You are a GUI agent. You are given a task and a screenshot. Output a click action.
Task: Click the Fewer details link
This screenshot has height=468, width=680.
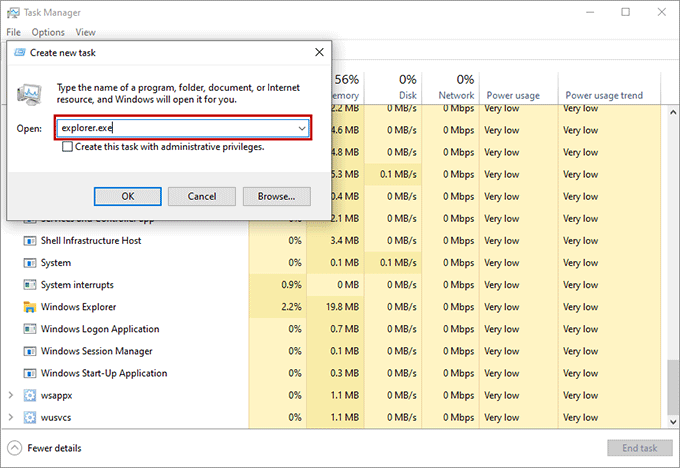click(x=54, y=448)
